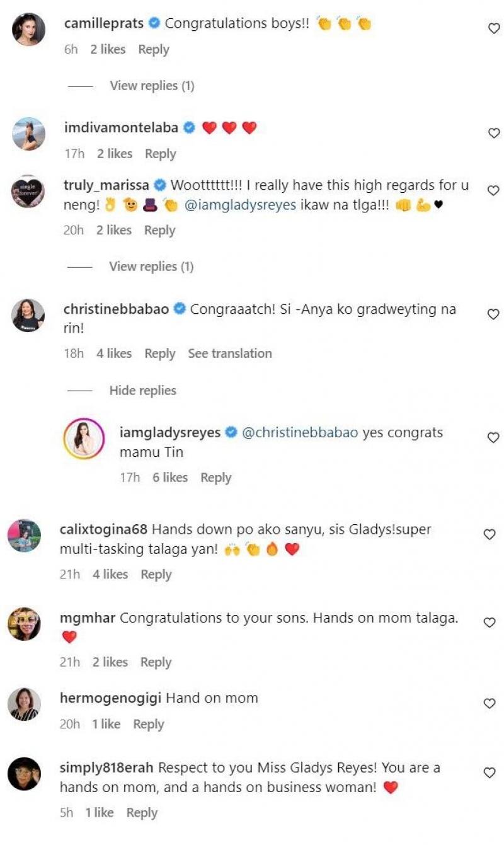Like camilleprats' congratulations comment
Viewport: 504px width, 845px height.
coord(494,28)
